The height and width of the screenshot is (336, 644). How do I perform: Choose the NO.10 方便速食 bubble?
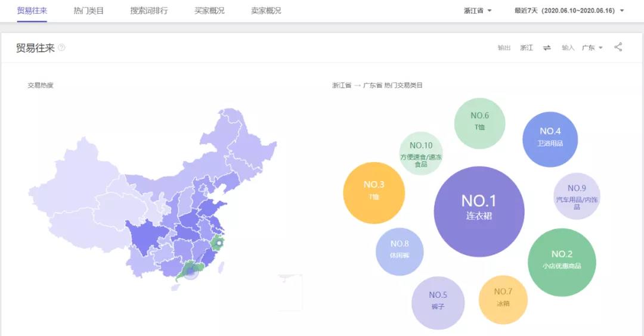point(421,154)
